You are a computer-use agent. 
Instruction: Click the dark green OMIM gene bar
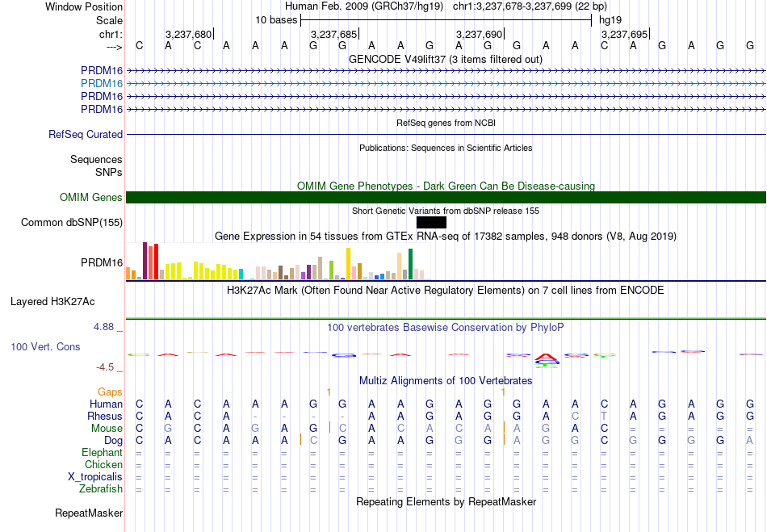(x=446, y=197)
